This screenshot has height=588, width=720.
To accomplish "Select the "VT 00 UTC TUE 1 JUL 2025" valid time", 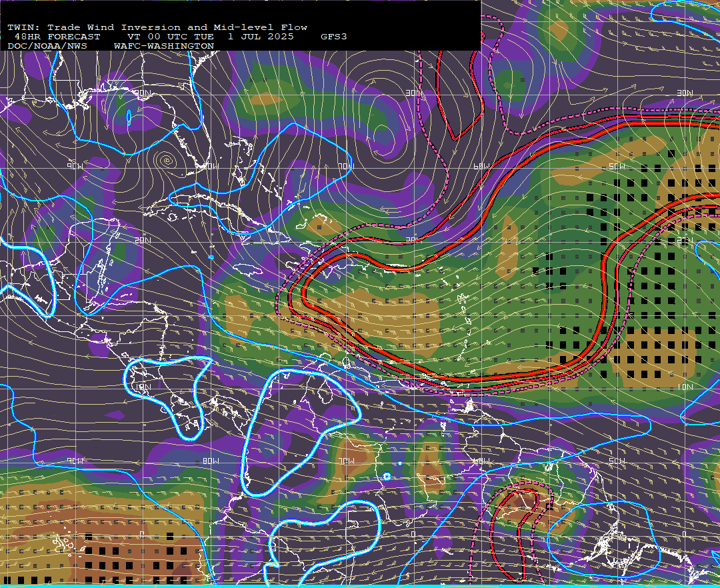I will tap(210, 37).
